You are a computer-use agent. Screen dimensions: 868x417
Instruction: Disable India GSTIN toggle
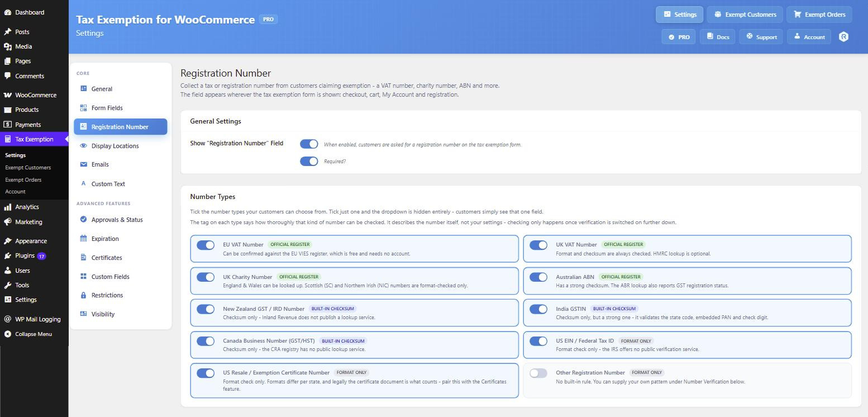coord(538,309)
